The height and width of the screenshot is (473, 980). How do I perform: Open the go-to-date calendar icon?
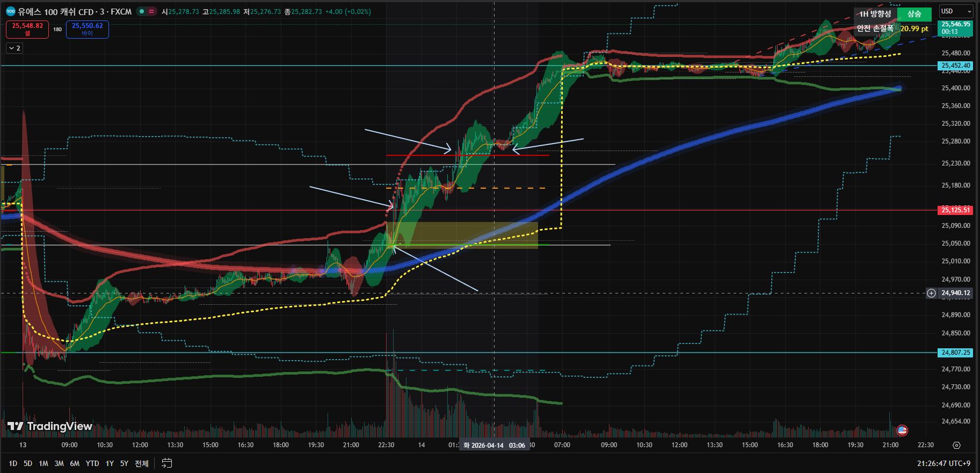coord(167,463)
